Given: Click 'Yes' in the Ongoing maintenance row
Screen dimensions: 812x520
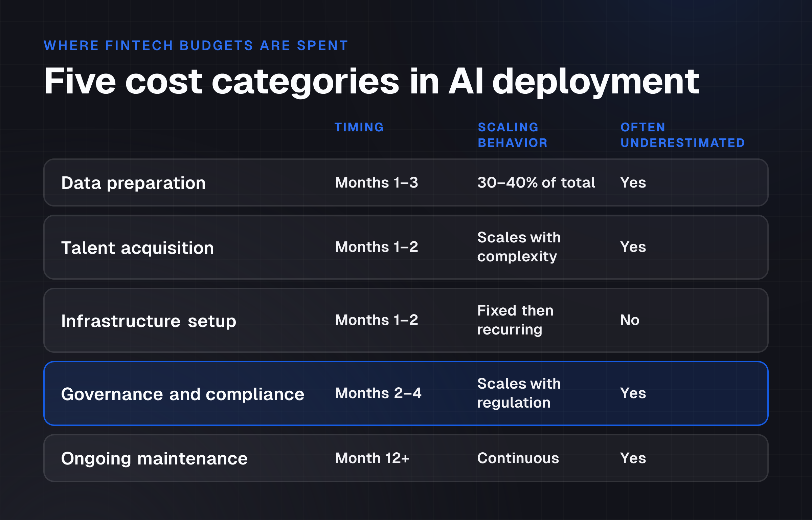Looking at the screenshot, I should [633, 458].
